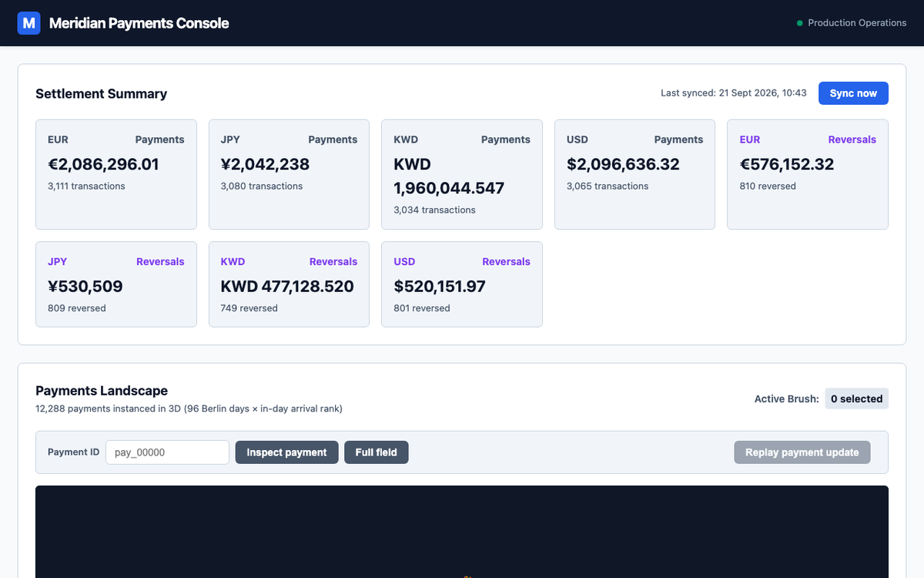Screen dimensions: 924x578
Task: Click the Meridian Payments Console title
Action: click(x=139, y=23)
